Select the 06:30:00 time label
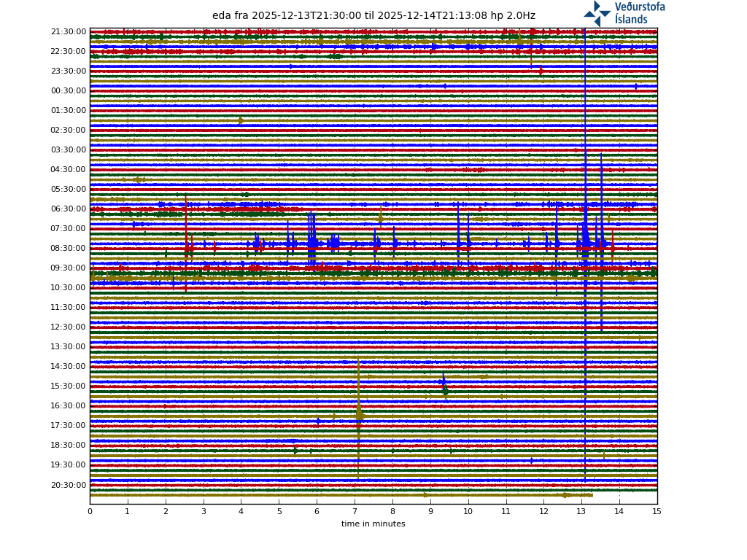The height and width of the screenshot is (560, 747). 69,209
